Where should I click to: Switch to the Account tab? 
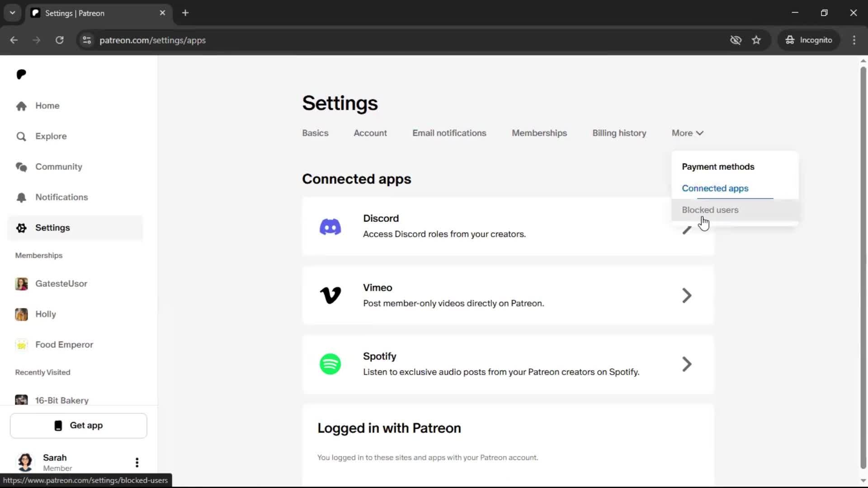pos(370,133)
